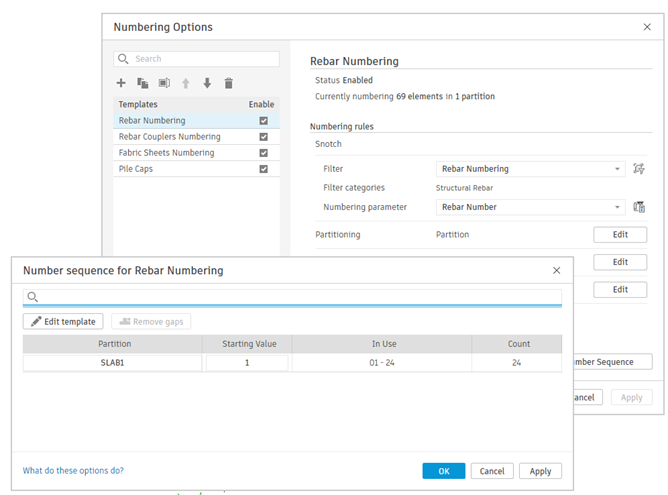Click the Edit template button
The width and height of the screenshot is (668, 495).
62,322
